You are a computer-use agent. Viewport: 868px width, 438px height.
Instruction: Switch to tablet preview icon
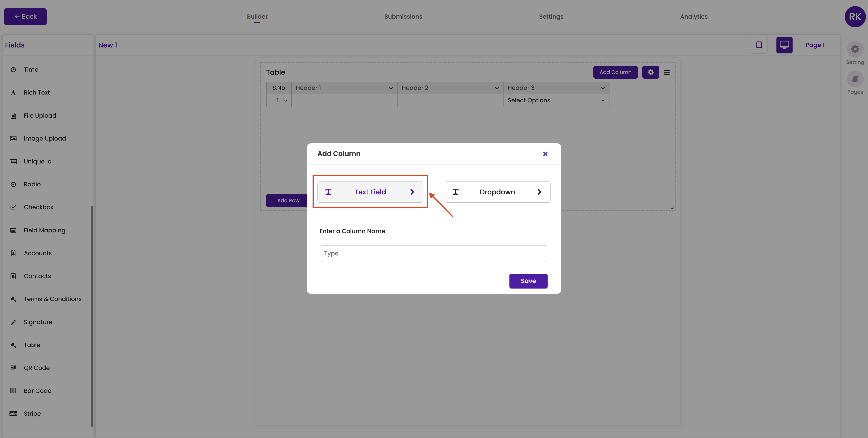(x=759, y=45)
